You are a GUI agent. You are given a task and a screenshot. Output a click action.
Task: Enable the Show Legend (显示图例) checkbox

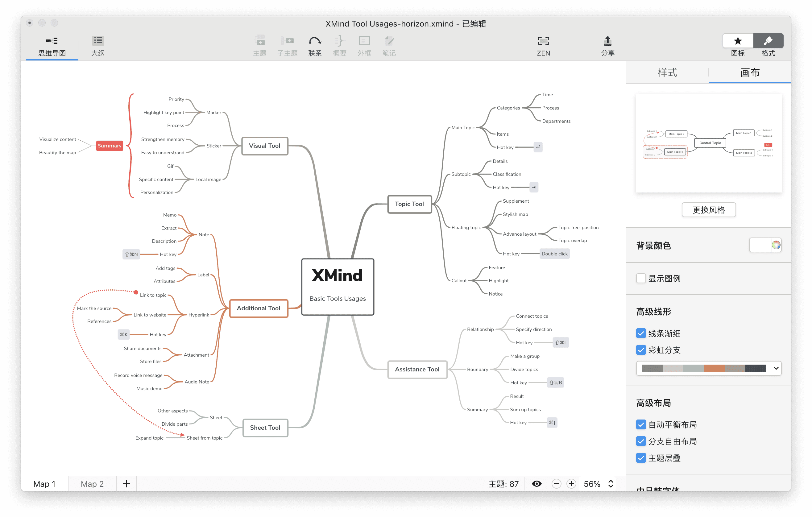[641, 278]
